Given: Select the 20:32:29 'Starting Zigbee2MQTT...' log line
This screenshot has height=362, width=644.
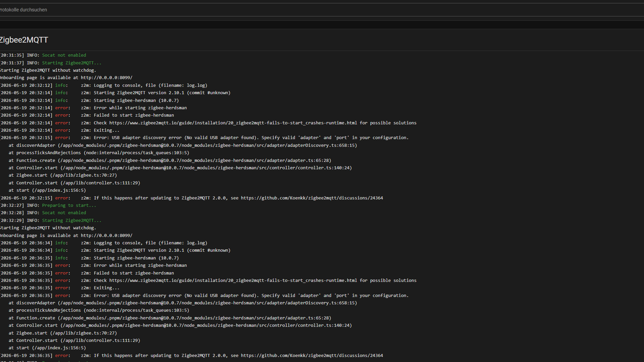Looking at the screenshot, I should coord(51,221).
